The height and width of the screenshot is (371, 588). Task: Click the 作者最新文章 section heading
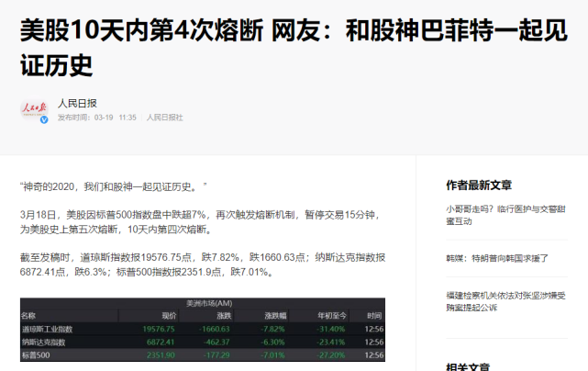tap(479, 185)
